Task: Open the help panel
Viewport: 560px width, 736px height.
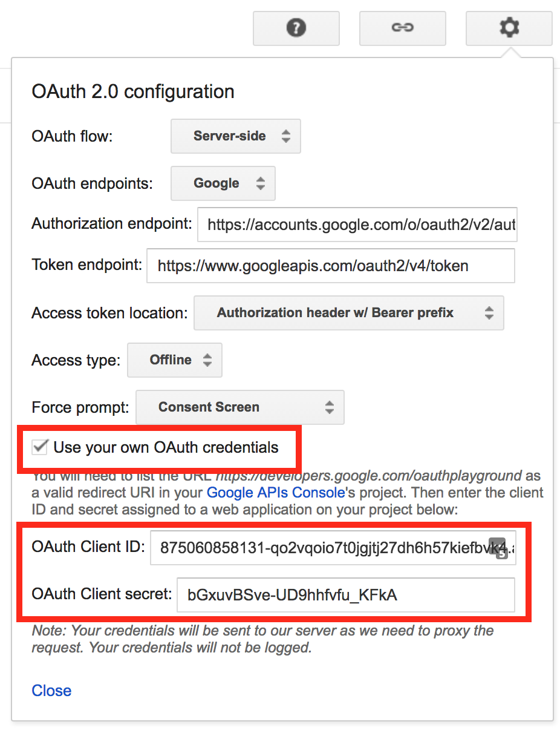Action: click(x=296, y=28)
